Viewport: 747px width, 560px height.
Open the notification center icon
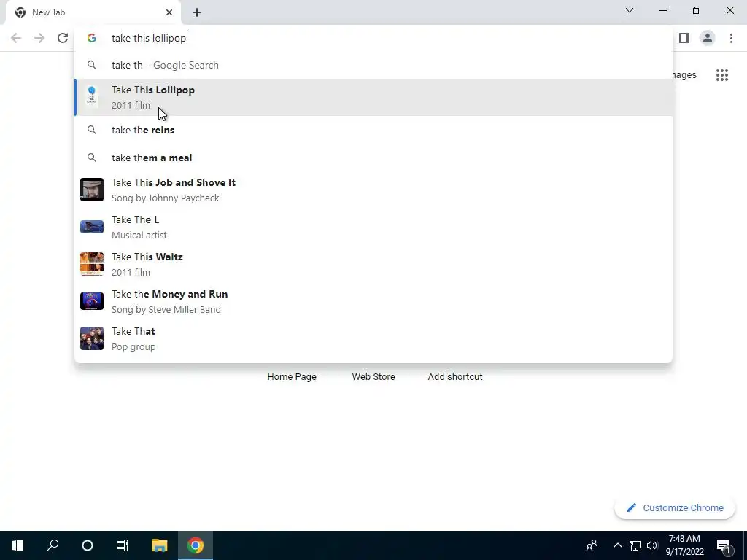click(x=724, y=545)
